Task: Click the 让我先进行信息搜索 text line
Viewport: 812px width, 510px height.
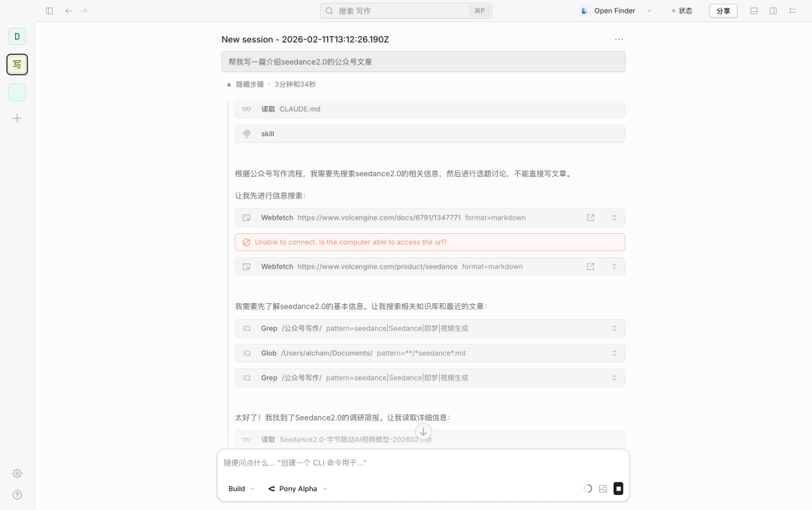Action: point(271,196)
